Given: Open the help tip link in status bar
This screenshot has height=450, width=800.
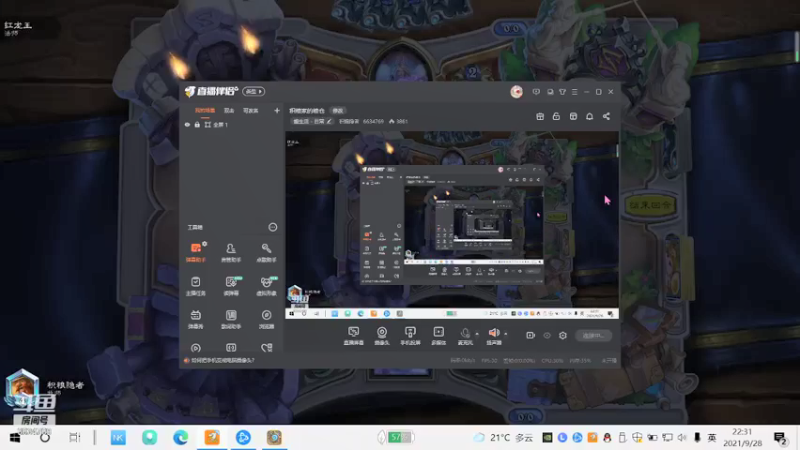Looking at the screenshot, I should pyautogui.click(x=222, y=360).
